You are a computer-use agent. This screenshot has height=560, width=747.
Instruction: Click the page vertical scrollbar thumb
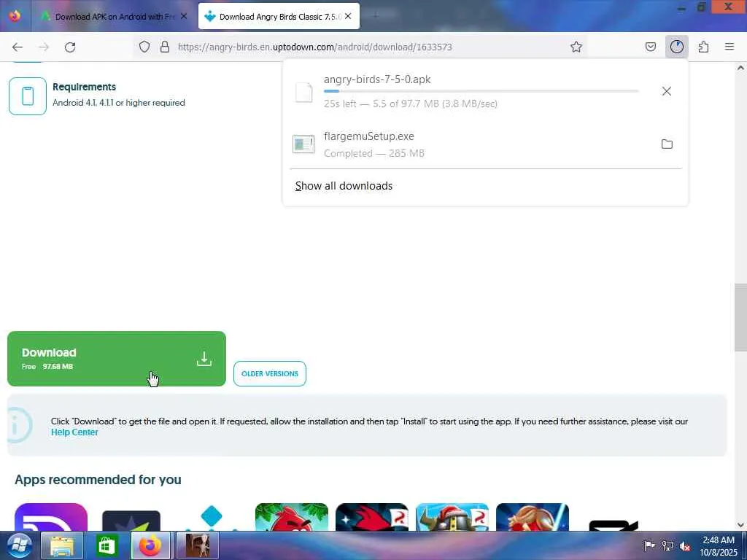click(x=740, y=317)
